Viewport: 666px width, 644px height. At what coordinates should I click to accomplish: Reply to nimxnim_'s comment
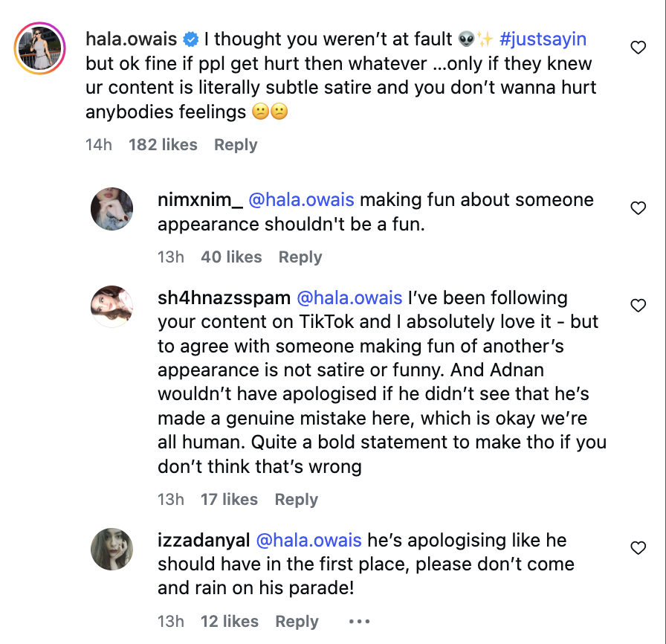[300, 257]
